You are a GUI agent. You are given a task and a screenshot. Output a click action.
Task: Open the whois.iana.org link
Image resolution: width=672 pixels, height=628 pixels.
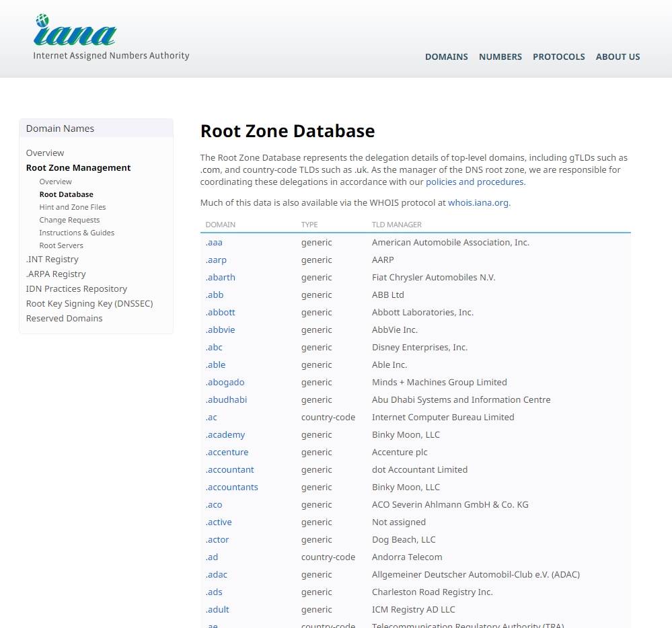pos(478,202)
